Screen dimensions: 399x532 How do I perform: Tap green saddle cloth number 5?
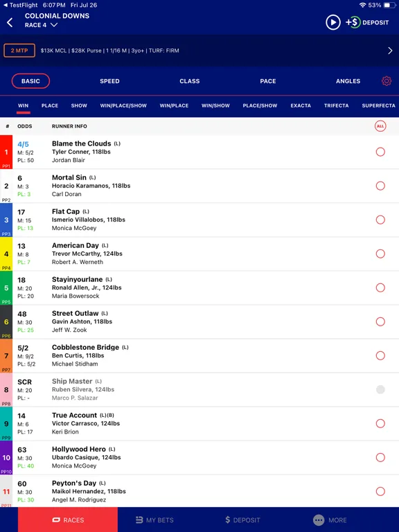click(6, 287)
